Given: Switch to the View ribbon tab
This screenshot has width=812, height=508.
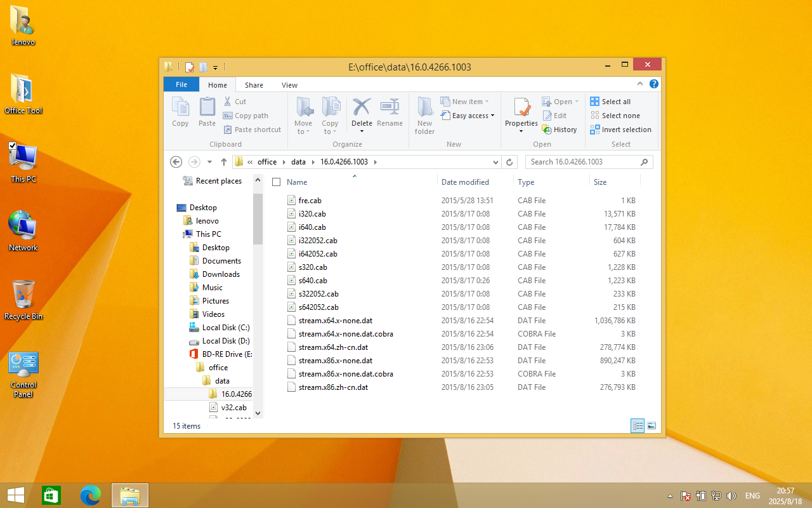Looking at the screenshot, I should click(x=289, y=85).
